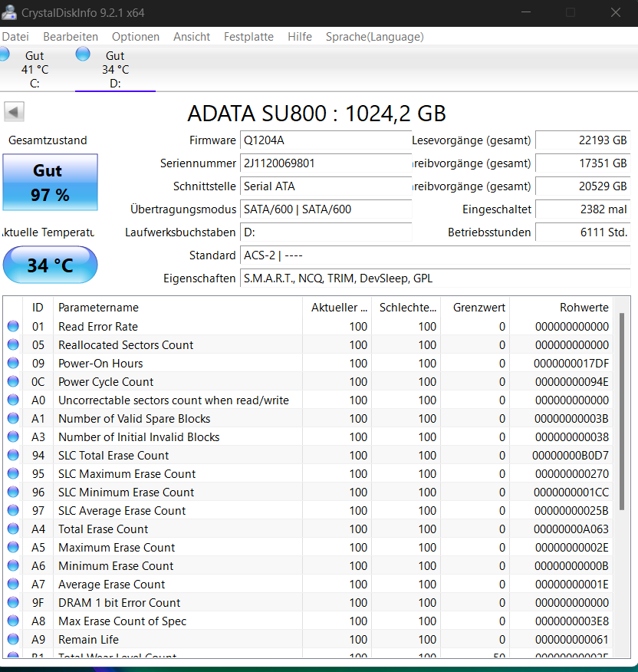Image resolution: width=638 pixels, height=672 pixels.
Task: Click raw value 000000000061 of Remain Life
Action: (572, 640)
